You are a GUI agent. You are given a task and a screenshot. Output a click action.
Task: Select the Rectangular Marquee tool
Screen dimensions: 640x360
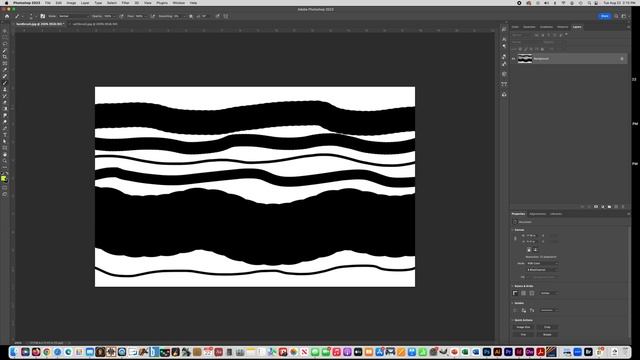(x=5, y=37)
